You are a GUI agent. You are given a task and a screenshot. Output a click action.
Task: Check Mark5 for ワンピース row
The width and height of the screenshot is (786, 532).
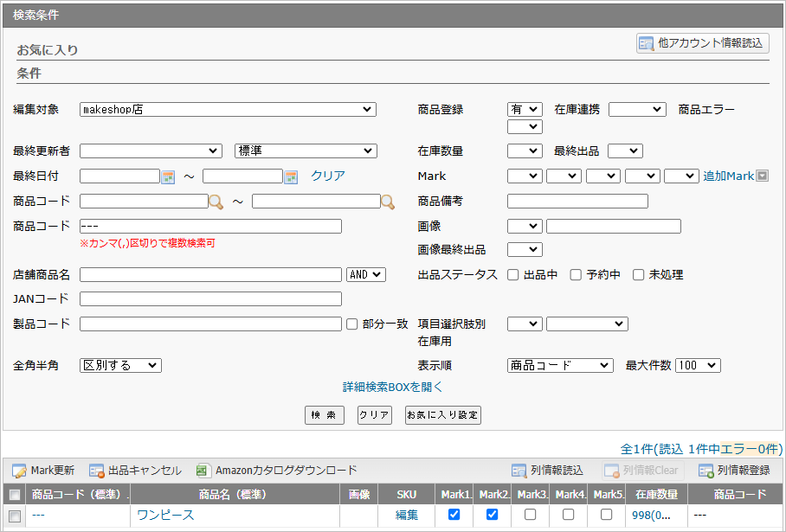tap(607, 515)
